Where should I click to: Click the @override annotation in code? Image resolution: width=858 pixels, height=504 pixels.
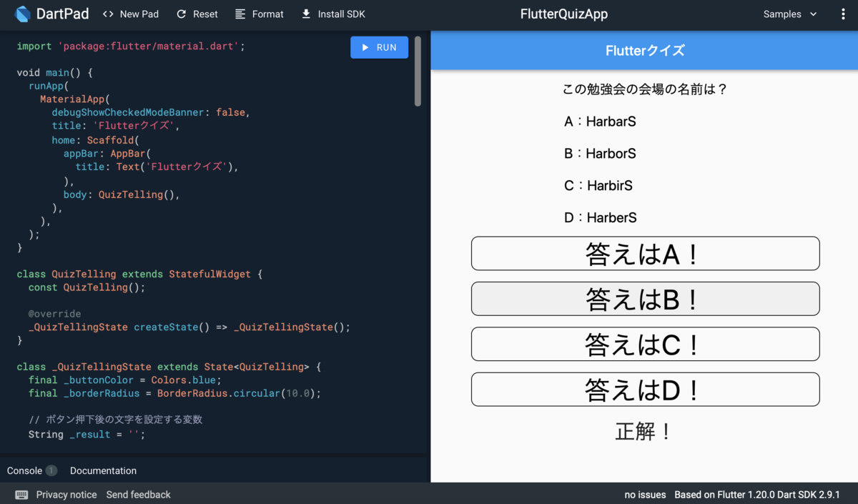pos(55,314)
